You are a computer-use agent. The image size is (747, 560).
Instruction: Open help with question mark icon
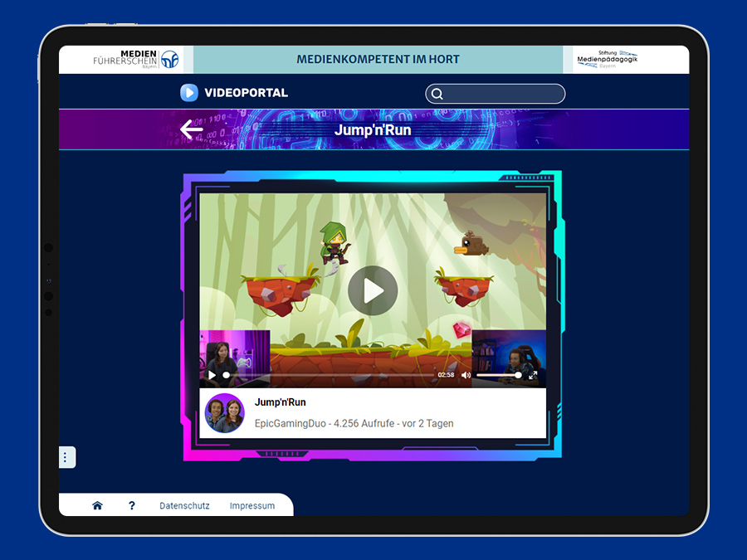[x=132, y=505]
